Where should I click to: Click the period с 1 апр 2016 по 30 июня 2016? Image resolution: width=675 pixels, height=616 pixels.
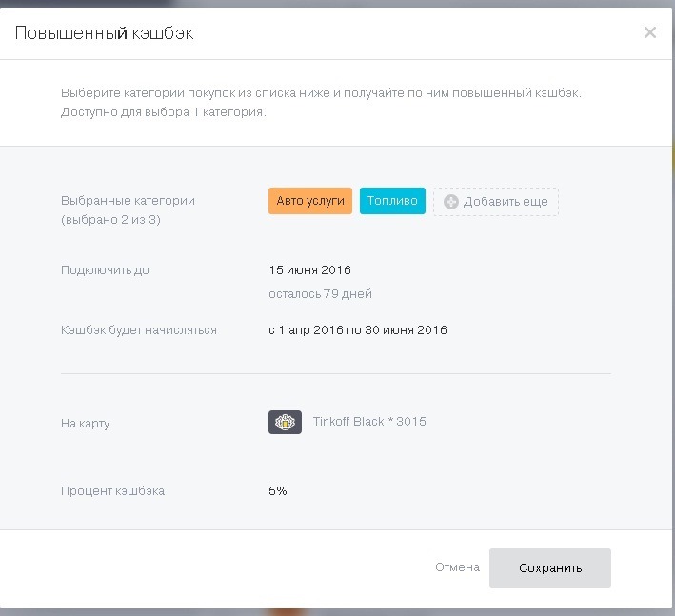tap(358, 330)
